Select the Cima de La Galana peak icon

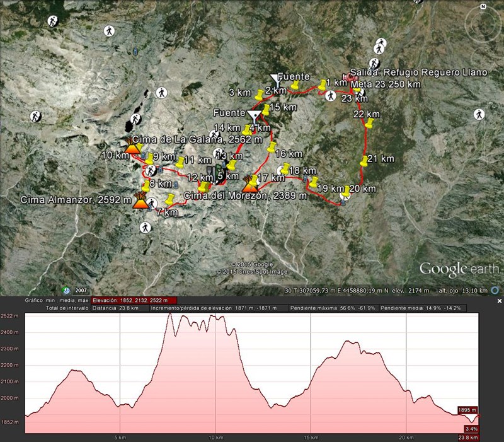(x=133, y=147)
